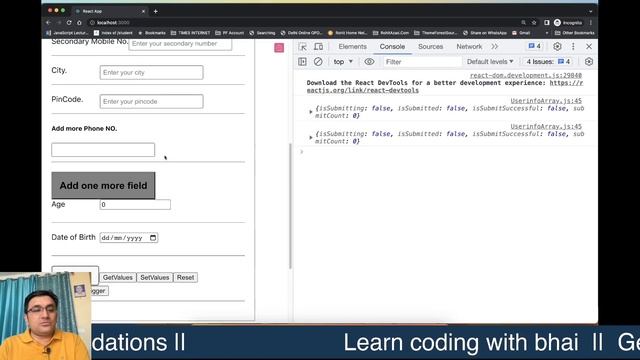Expand the first isSubmitting console object

(x=311, y=111)
